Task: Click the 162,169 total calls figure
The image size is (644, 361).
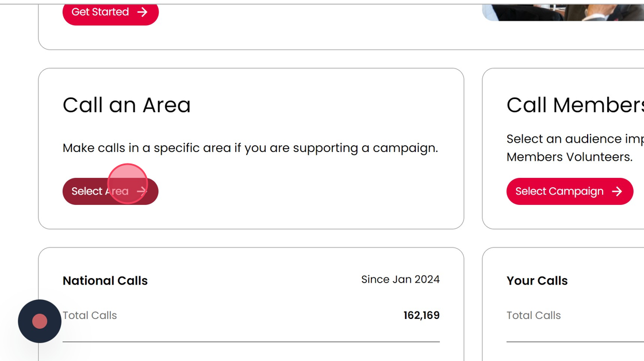Action: pyautogui.click(x=421, y=316)
